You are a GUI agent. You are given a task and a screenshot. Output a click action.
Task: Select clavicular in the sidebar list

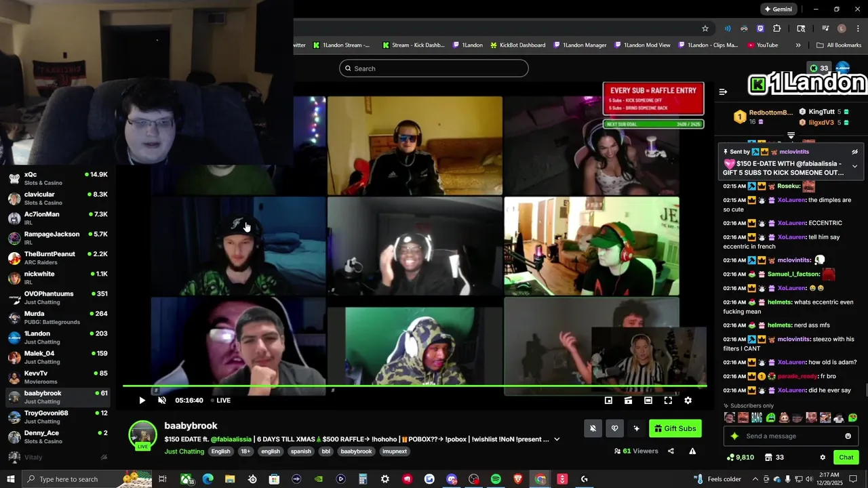tap(58, 198)
